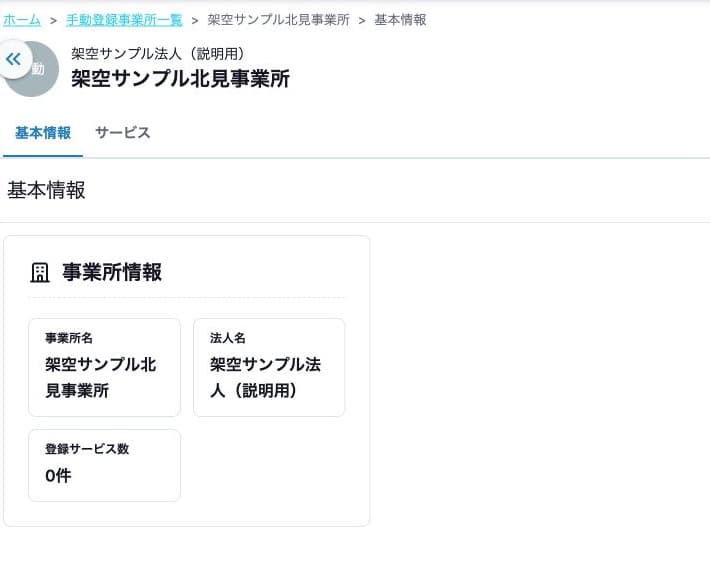The width and height of the screenshot is (710, 570).
Task: Click the 架空サンプル法人（説明用） header subtitle
Action: (158, 54)
